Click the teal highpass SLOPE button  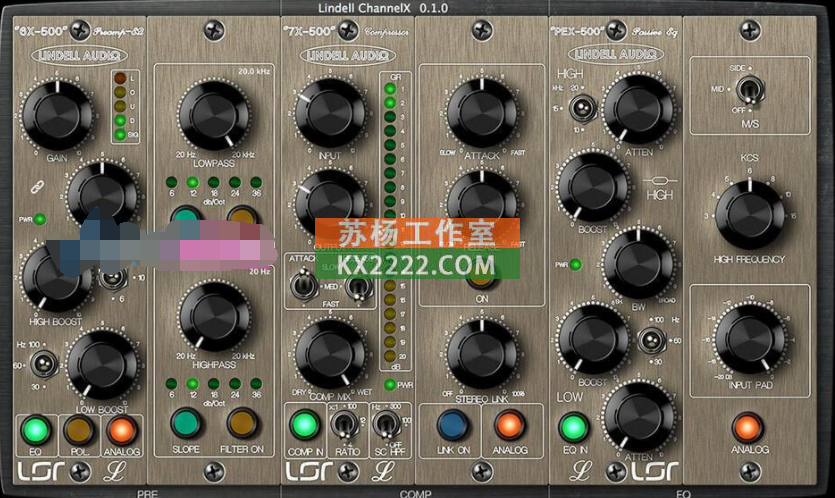[185, 423]
